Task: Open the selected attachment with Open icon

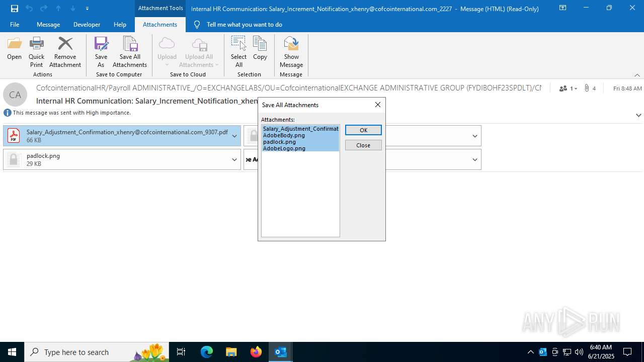Action: 14,49
